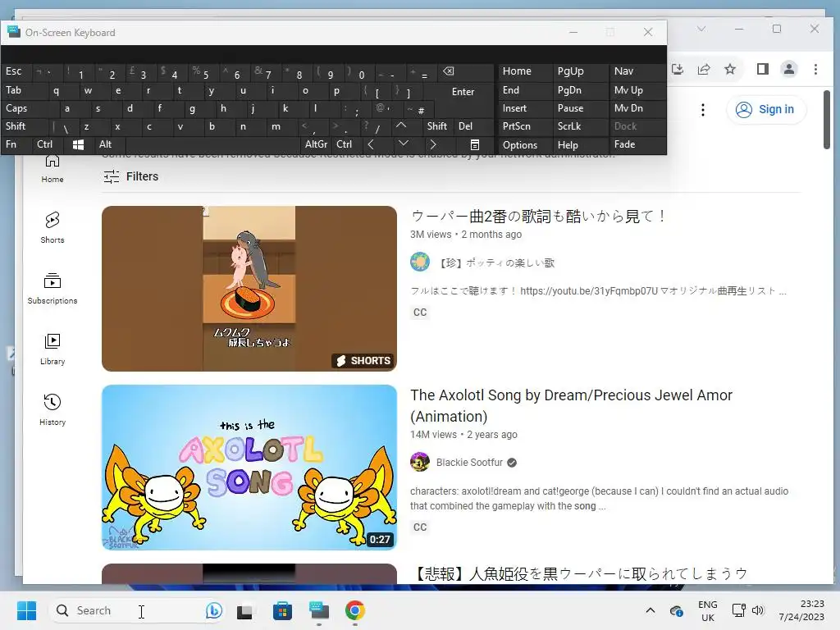Click the context menu key on On-Screen Keyboard
Viewport: 840px width, 630px height.
click(475, 144)
